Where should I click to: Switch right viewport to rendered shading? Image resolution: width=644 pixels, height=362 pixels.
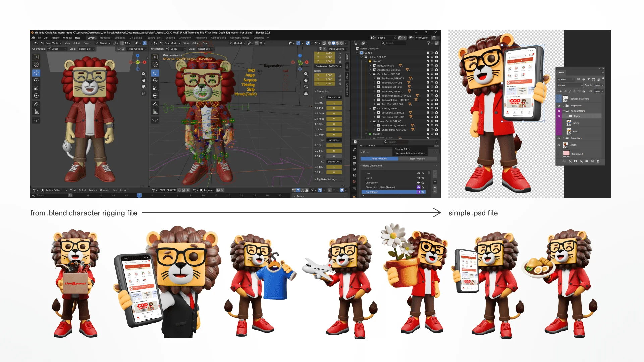pyautogui.click(x=342, y=43)
